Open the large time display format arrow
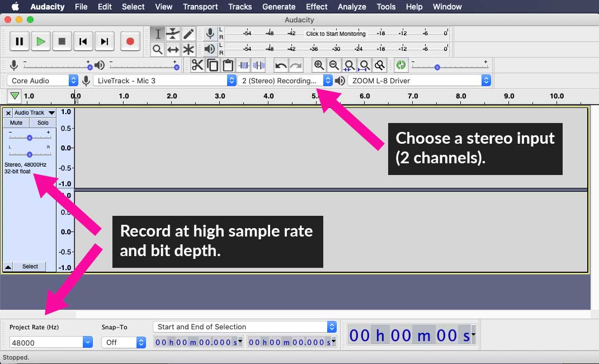Screen dimensions: 599x364 click(473, 334)
